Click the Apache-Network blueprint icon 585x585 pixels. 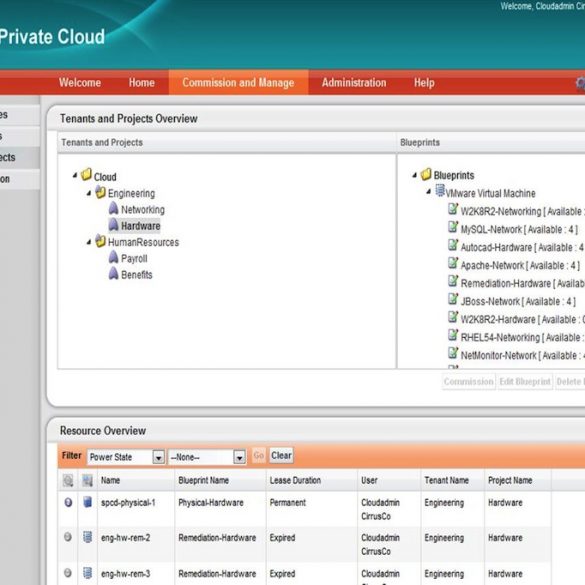click(x=453, y=263)
